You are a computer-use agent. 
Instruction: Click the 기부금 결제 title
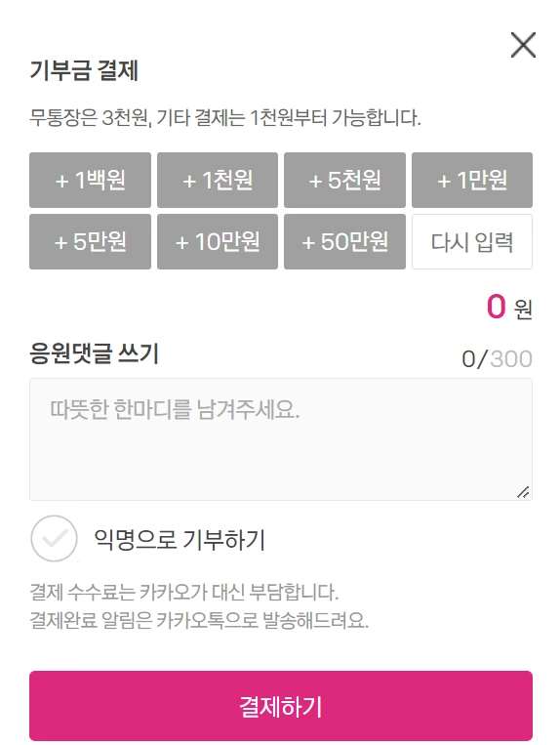[84, 71]
